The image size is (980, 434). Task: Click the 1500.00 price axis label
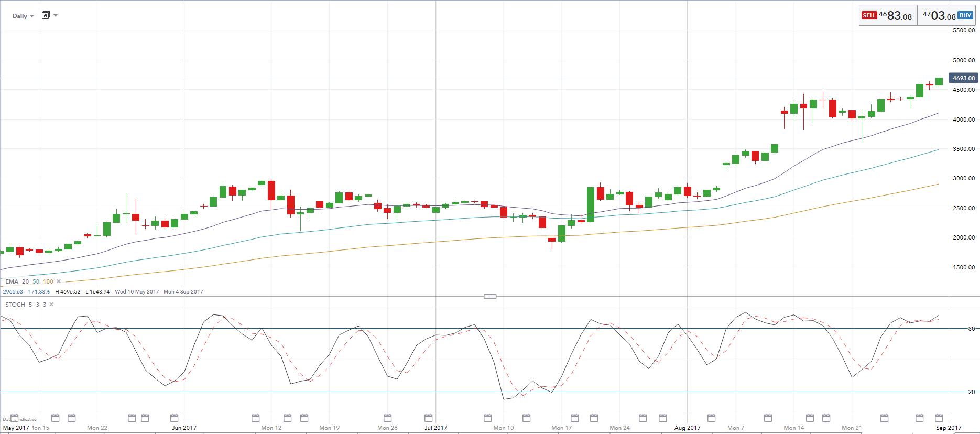pyautogui.click(x=964, y=267)
